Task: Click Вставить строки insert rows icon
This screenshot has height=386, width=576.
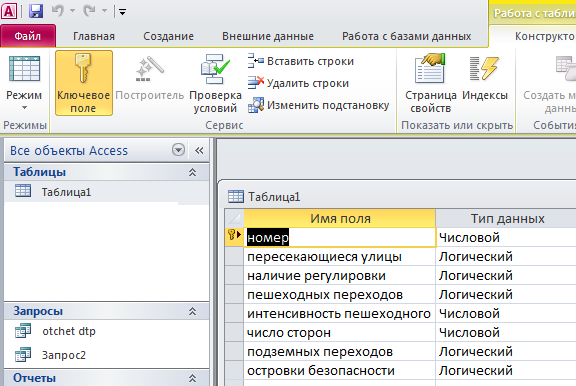Action: tap(255, 61)
